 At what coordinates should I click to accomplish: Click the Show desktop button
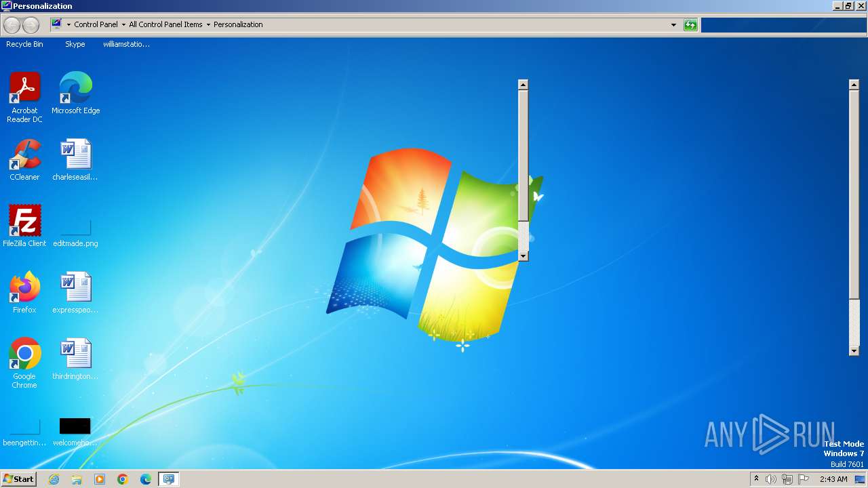click(x=860, y=479)
